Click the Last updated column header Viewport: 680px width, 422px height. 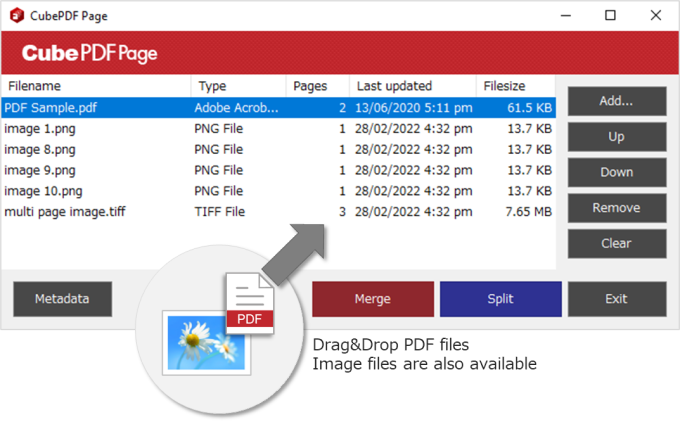coord(413,86)
